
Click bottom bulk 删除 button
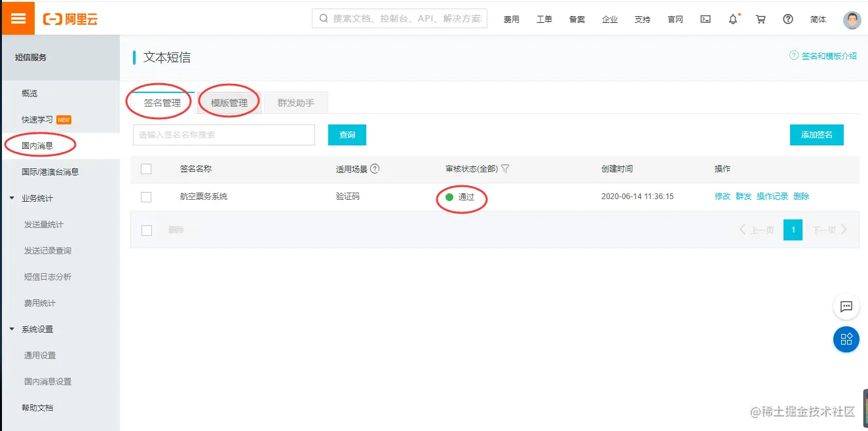click(x=176, y=230)
